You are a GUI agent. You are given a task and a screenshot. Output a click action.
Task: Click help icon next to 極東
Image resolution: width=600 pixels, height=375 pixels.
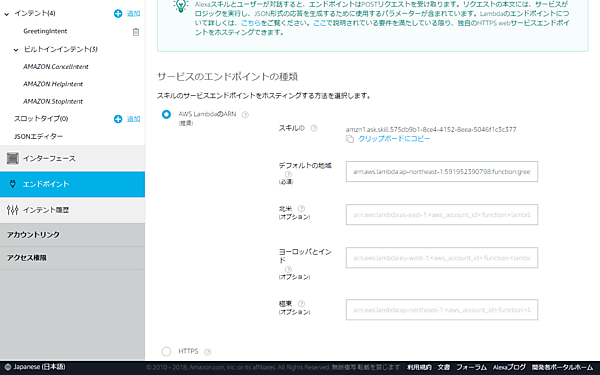302,303
